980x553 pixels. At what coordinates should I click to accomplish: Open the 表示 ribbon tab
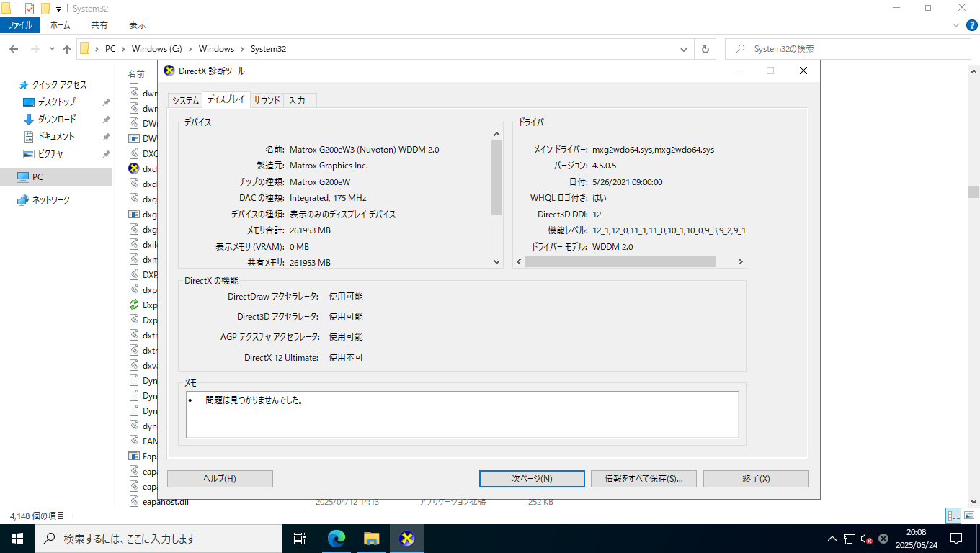(138, 24)
